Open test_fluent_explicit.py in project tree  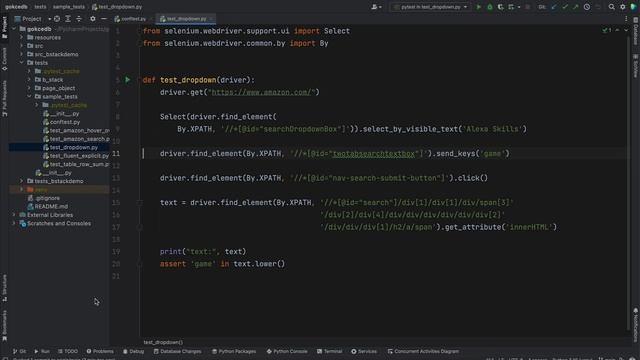click(x=76, y=156)
